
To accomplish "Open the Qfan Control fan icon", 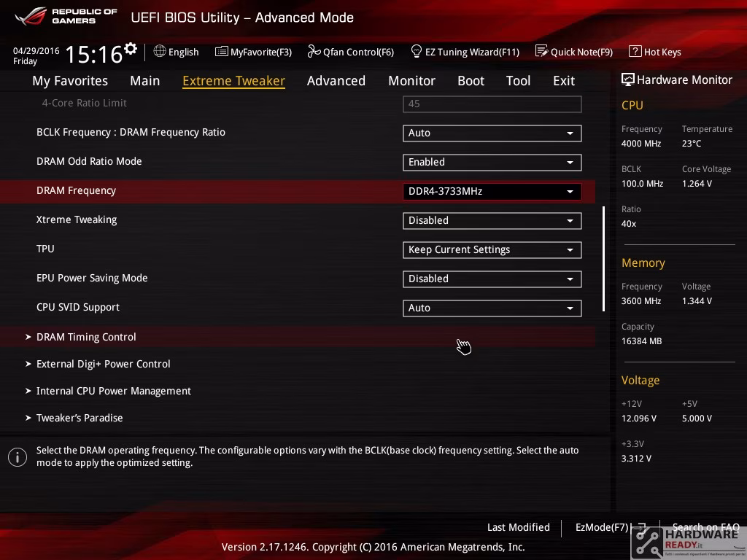I will (314, 51).
